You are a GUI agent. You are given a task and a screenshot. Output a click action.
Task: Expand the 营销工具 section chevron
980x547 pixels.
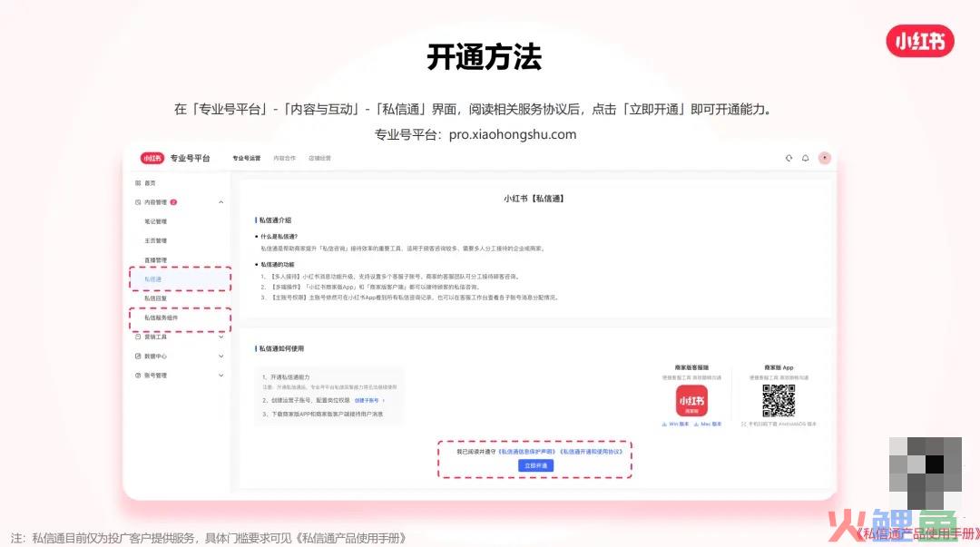220,337
